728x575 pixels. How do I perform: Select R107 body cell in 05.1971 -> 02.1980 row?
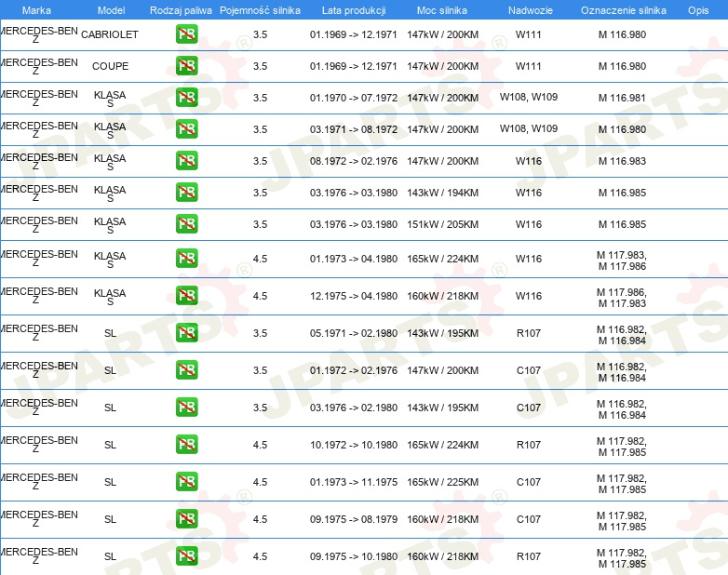(529, 333)
